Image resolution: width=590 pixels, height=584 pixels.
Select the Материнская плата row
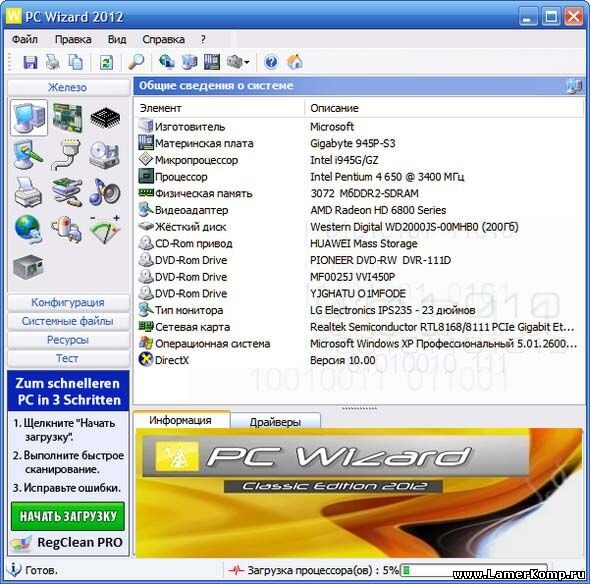(359, 143)
